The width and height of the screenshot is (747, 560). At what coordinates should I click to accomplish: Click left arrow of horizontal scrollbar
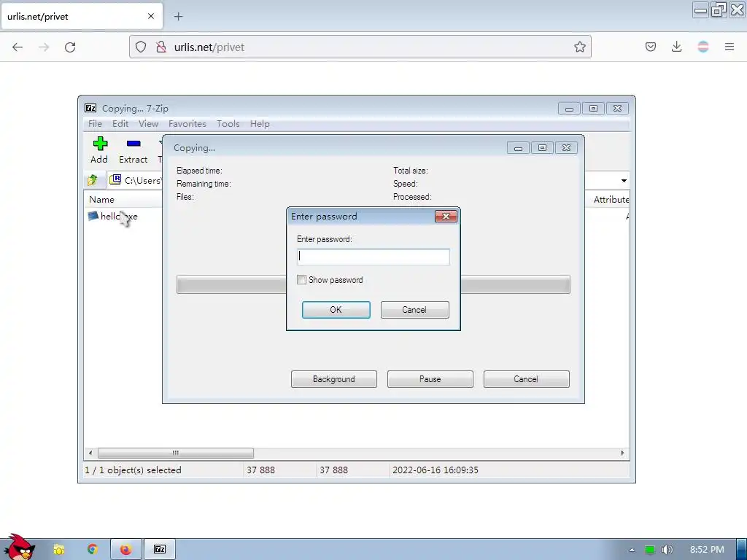(x=90, y=453)
